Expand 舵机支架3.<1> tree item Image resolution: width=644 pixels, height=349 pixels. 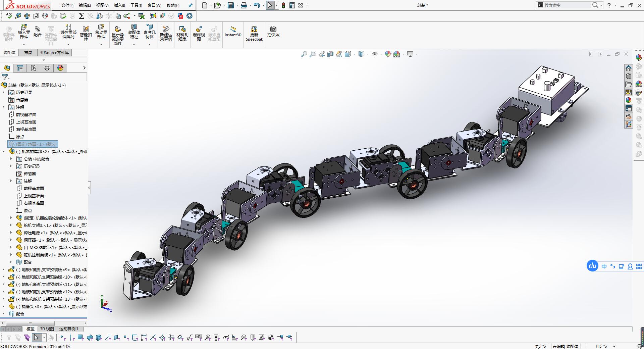[x=11, y=225]
